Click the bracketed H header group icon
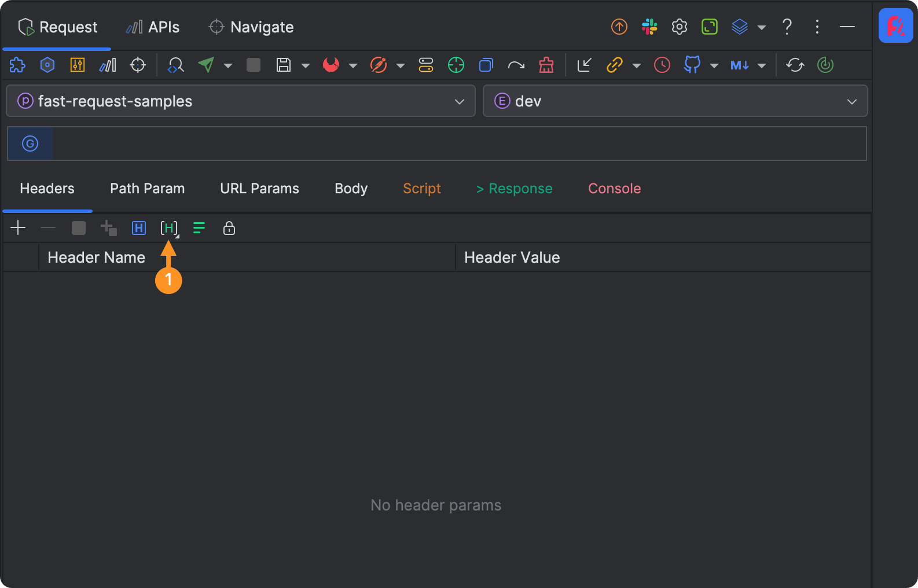Image resolution: width=918 pixels, height=588 pixels. (168, 228)
